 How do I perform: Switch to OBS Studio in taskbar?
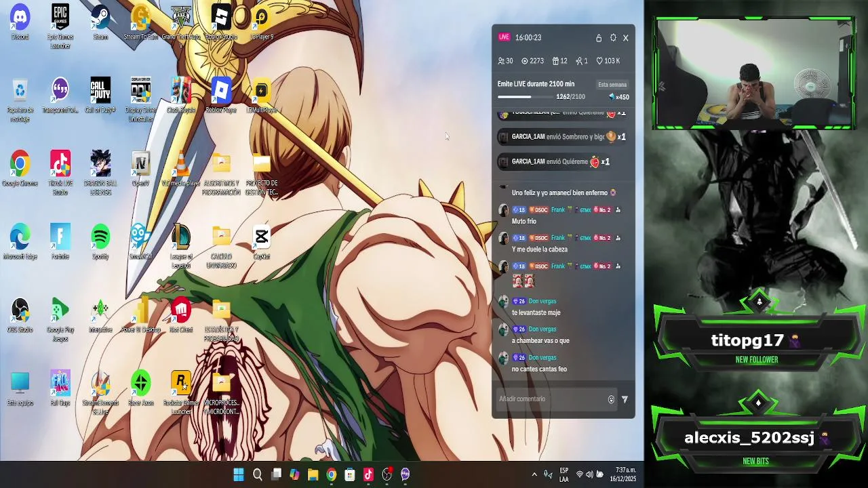(x=387, y=474)
